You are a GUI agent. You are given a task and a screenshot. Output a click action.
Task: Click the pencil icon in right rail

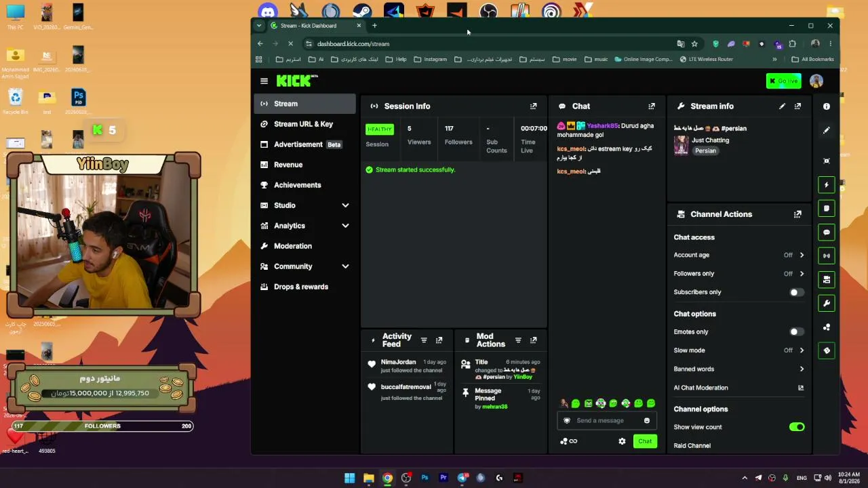(x=826, y=130)
